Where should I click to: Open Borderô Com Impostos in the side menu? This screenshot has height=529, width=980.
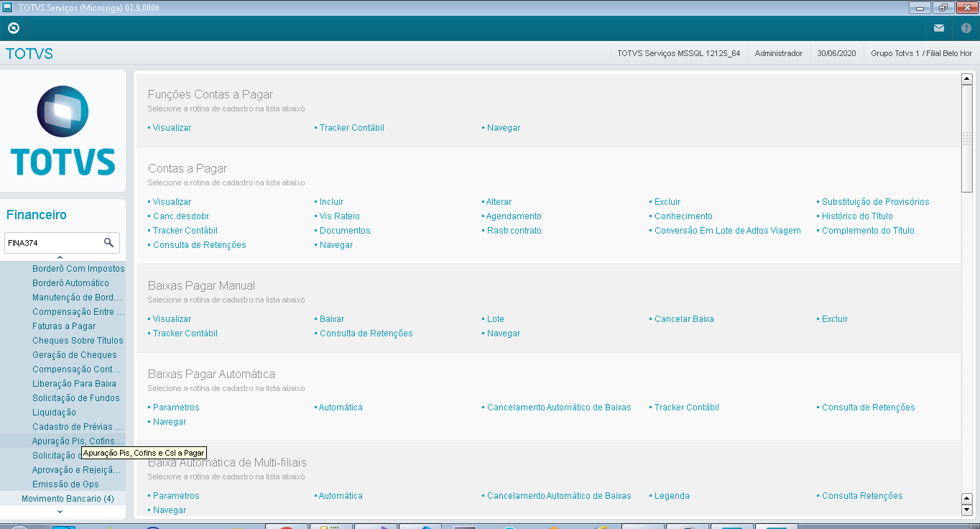click(78, 269)
